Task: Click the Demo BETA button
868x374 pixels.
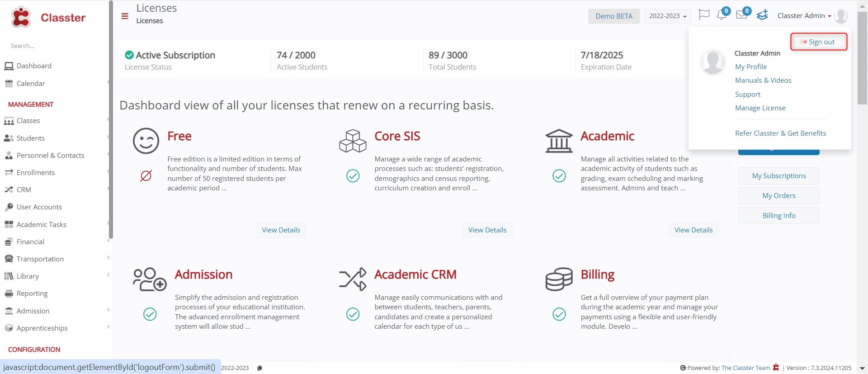Action: tap(614, 16)
